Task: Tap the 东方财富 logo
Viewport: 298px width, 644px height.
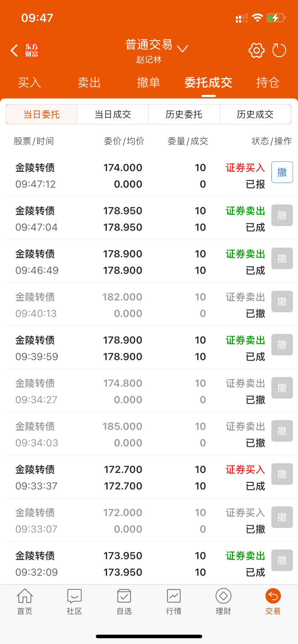Action: point(31,51)
